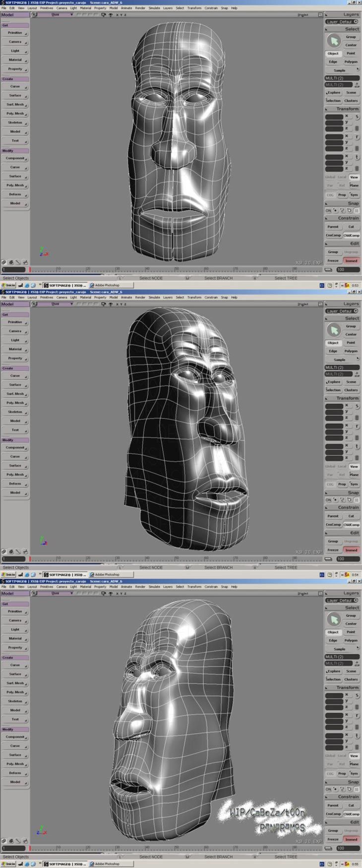Click the Center button in top XSI window
This screenshot has width=362, height=868.
(x=351, y=45)
